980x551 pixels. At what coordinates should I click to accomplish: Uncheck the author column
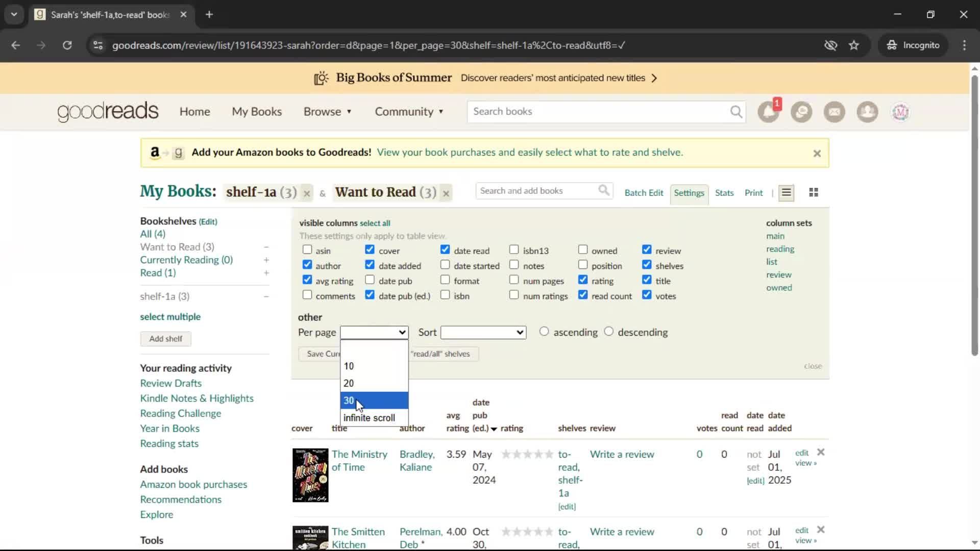(x=307, y=264)
